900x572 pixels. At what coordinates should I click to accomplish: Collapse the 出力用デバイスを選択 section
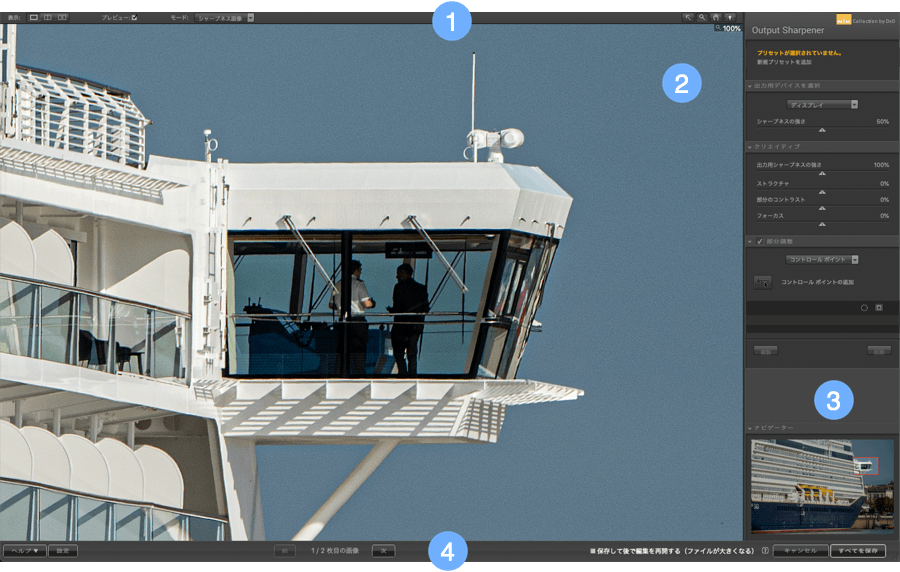tap(750, 86)
